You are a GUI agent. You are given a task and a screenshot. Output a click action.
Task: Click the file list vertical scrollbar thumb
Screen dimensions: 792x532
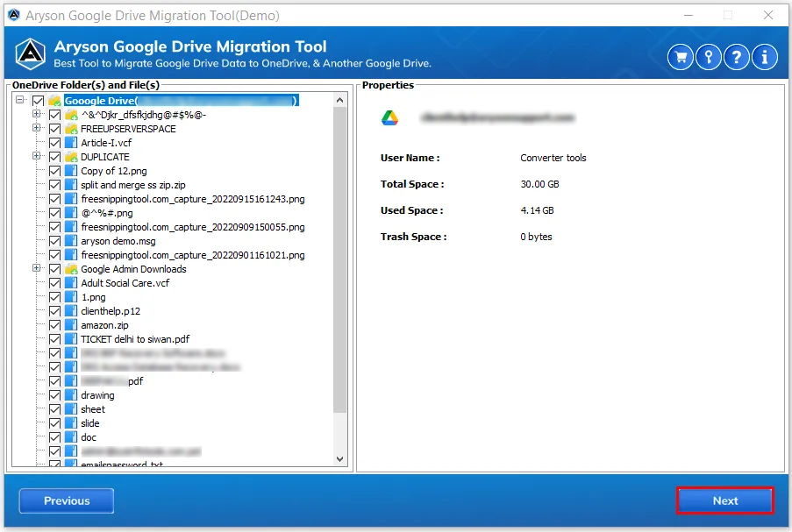tap(340, 260)
